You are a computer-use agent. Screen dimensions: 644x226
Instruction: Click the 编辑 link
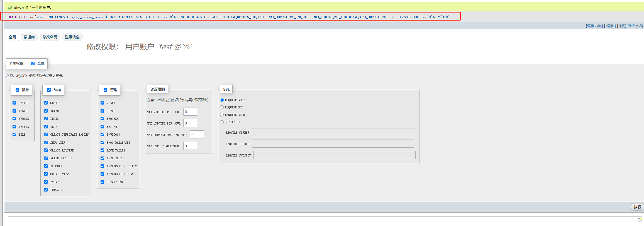point(610,26)
